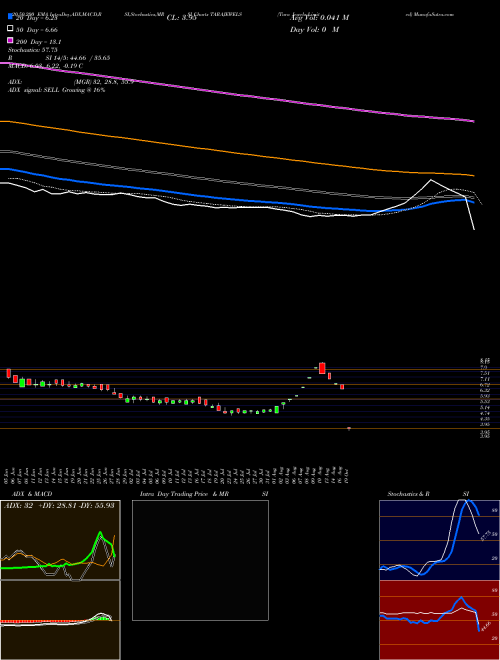
Task: Select the '200 Day - 18.1' legend text
Action: (x=38, y=42)
